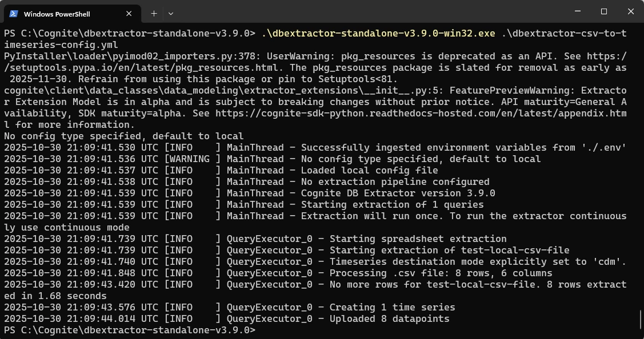Viewport: 644px width, 339px height.
Task: Click the "Loaded local config file" log line
Action: [x=369, y=170]
